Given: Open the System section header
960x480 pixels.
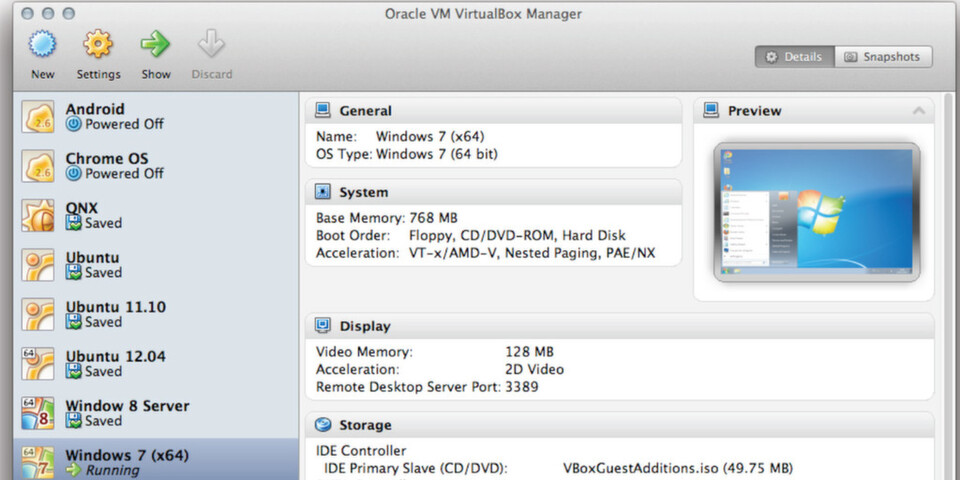Looking at the screenshot, I should point(493,192).
